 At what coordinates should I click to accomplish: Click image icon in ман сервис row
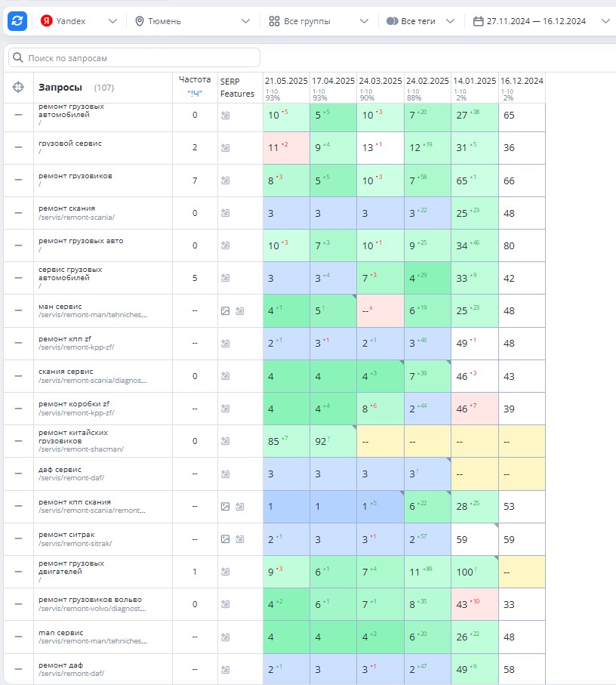point(225,311)
